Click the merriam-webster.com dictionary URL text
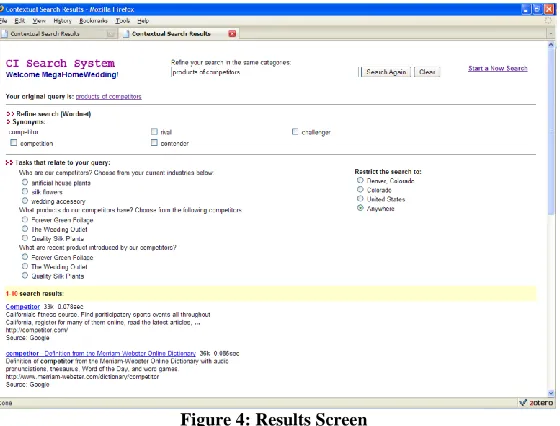The height and width of the screenshot is (426, 560). pos(82,376)
